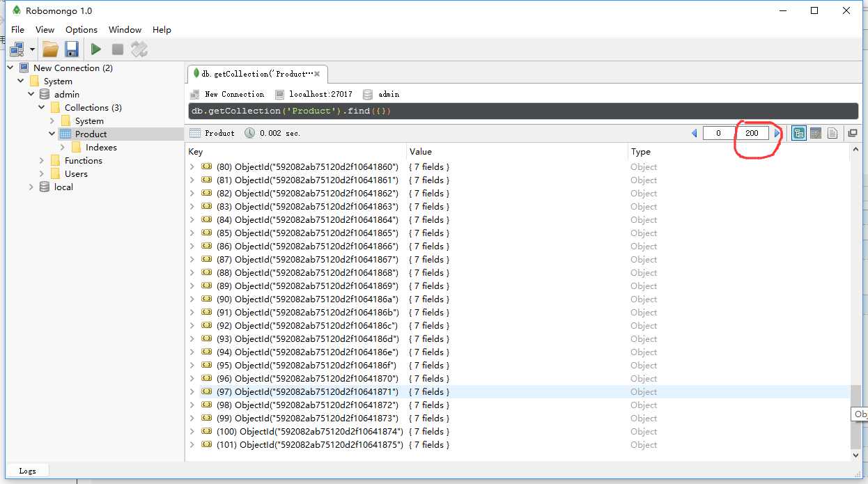Expand the Functions folder
868x484 pixels.
tap(42, 161)
